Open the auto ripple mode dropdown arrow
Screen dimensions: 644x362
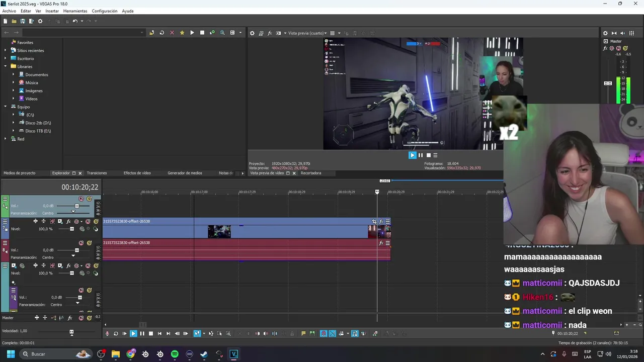[348, 333]
